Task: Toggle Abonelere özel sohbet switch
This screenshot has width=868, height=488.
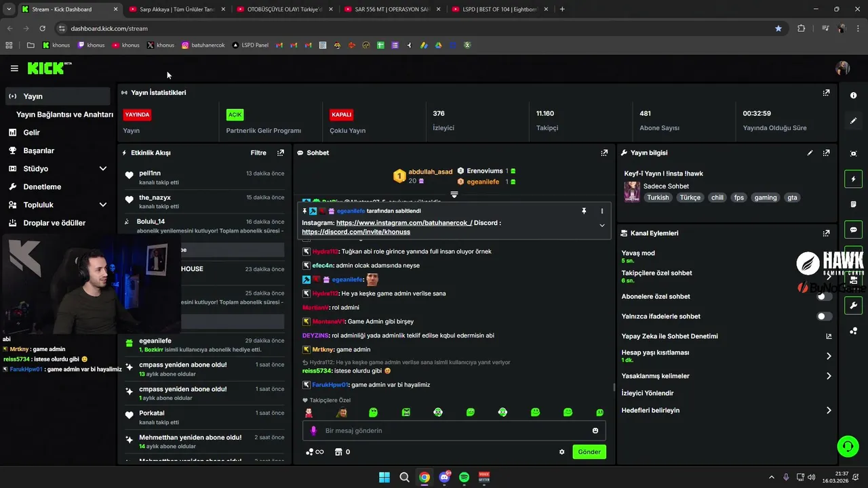Action: coord(824,297)
